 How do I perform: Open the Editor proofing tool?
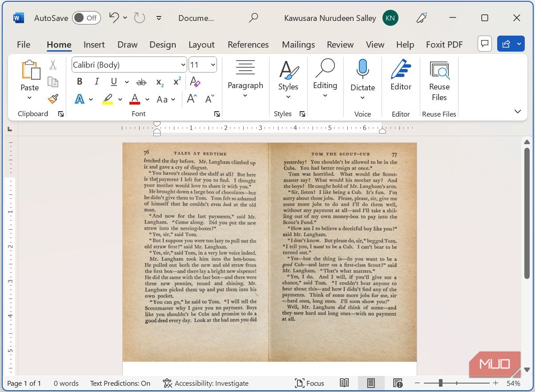401,75
